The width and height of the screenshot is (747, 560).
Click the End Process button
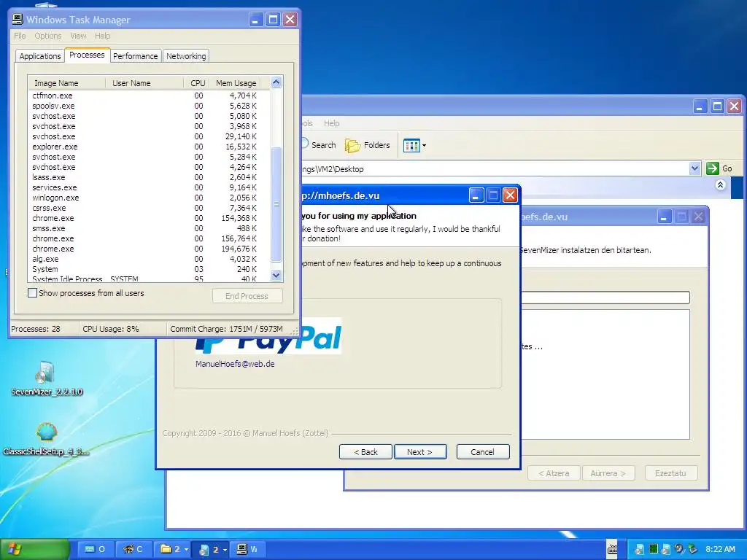[x=247, y=296]
